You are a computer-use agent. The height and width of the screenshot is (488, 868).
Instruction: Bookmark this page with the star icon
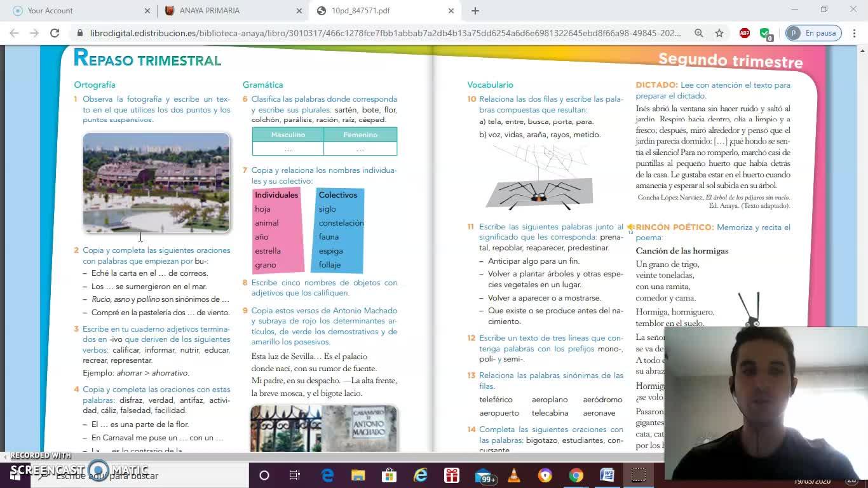pos(719,33)
